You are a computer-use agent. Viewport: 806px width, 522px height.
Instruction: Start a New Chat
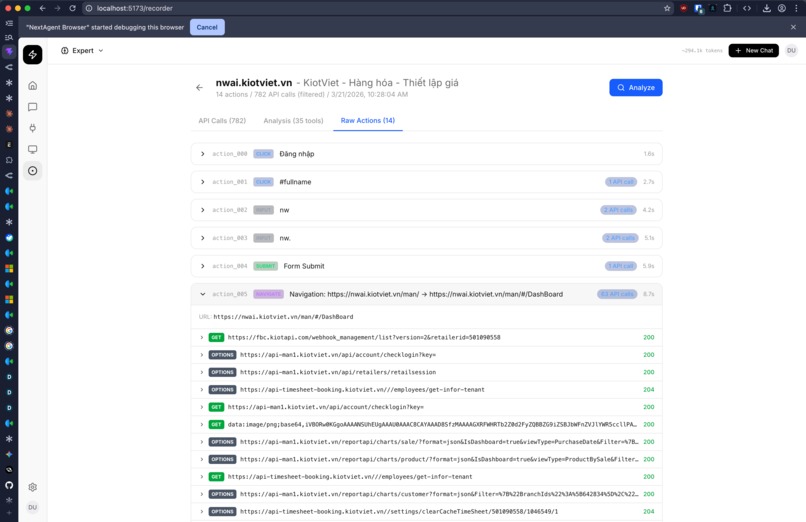coord(754,50)
